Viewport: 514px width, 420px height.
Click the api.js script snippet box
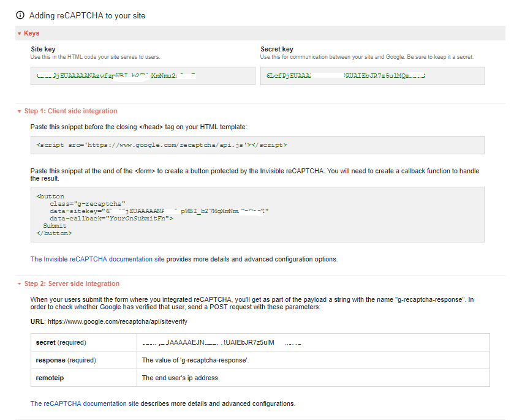257,145
